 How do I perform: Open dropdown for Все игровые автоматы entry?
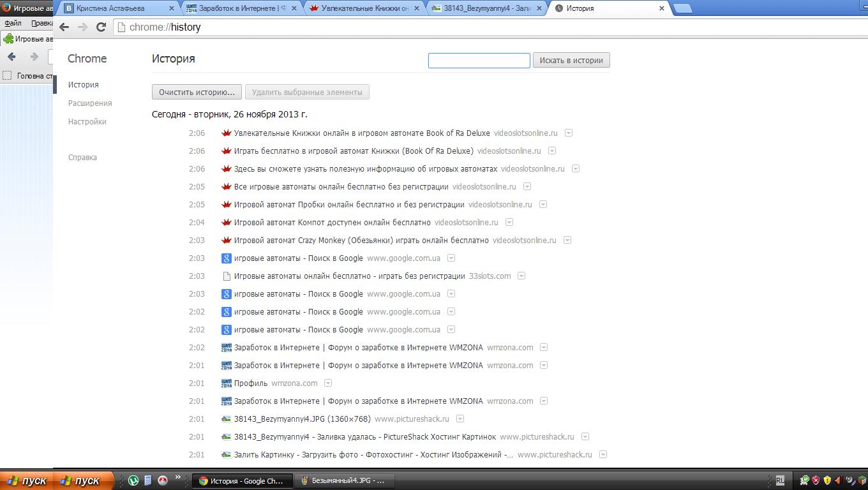click(527, 187)
